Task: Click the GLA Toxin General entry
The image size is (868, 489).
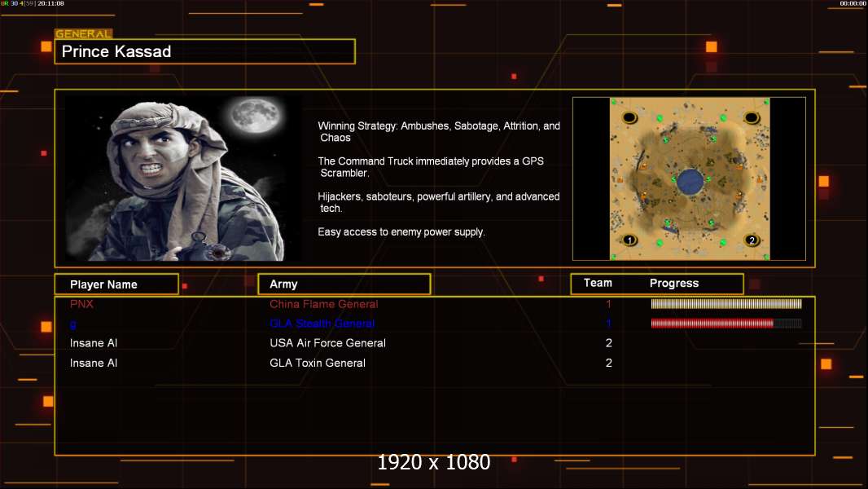Action: click(x=318, y=363)
